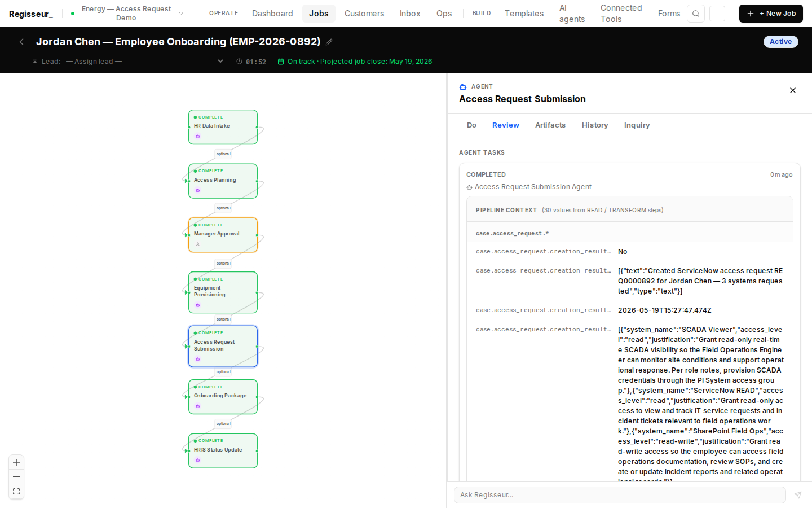Select the HRIS Status Update workflow node

[x=223, y=451]
